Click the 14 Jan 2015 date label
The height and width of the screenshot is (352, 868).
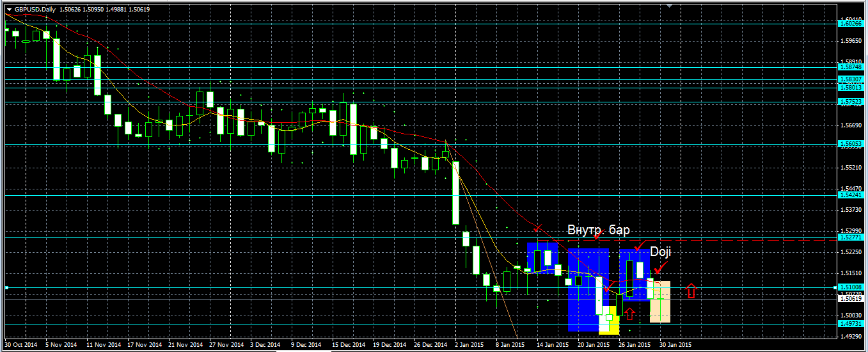(553, 344)
